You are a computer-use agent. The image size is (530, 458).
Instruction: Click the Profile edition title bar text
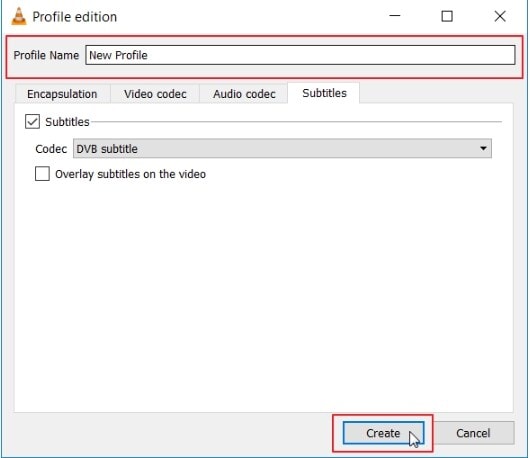[74, 17]
